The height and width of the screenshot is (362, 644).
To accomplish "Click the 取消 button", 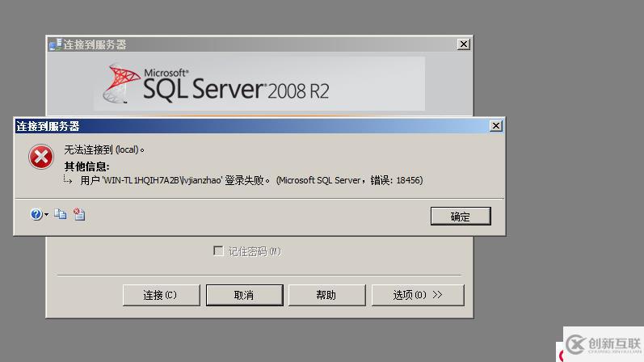I will click(x=244, y=295).
